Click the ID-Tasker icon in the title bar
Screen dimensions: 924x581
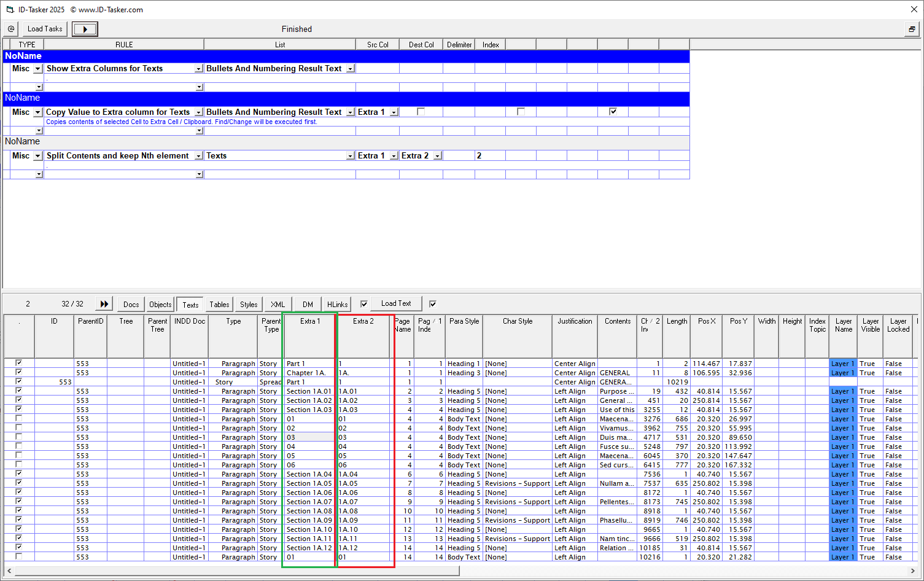point(9,9)
